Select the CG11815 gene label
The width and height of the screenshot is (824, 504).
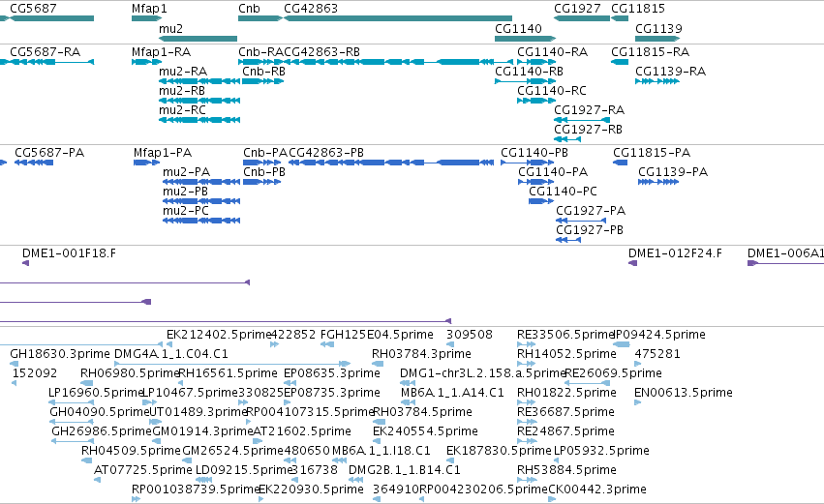point(638,9)
